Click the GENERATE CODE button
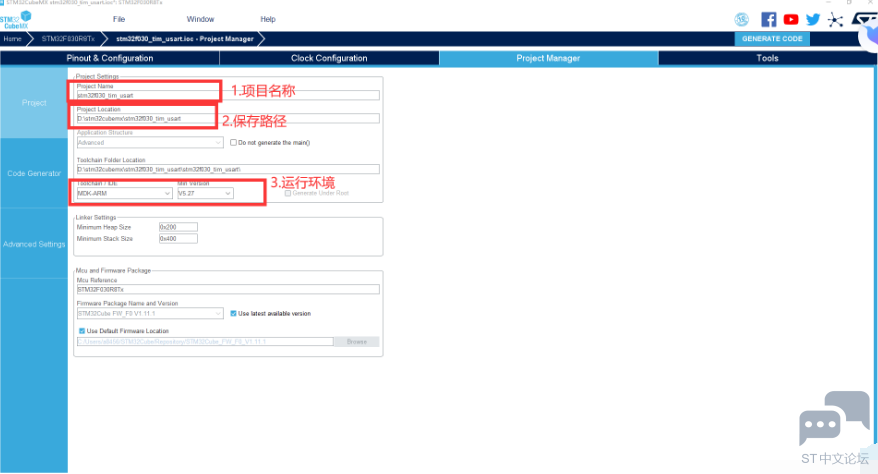The width and height of the screenshot is (878, 474). click(x=772, y=39)
